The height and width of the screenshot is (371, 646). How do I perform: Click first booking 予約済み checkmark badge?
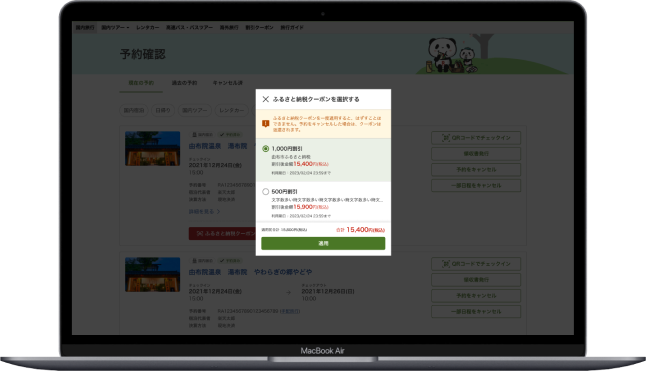(x=230, y=135)
